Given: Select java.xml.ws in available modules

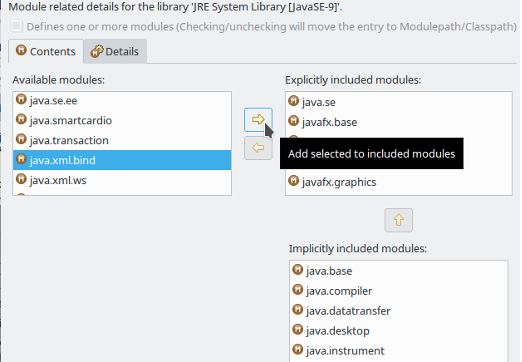Looking at the screenshot, I should click(x=122, y=180).
